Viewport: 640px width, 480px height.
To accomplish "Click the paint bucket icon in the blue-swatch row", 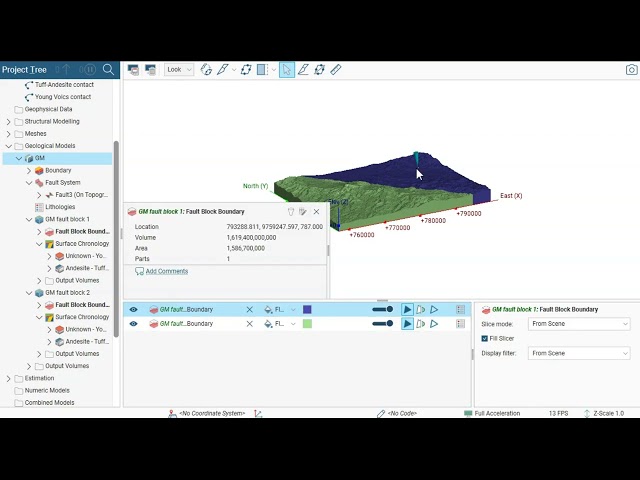I will pyautogui.click(x=268, y=310).
